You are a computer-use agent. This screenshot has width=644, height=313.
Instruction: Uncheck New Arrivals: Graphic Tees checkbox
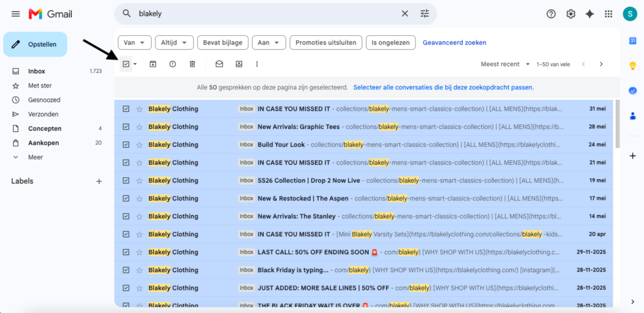126,127
